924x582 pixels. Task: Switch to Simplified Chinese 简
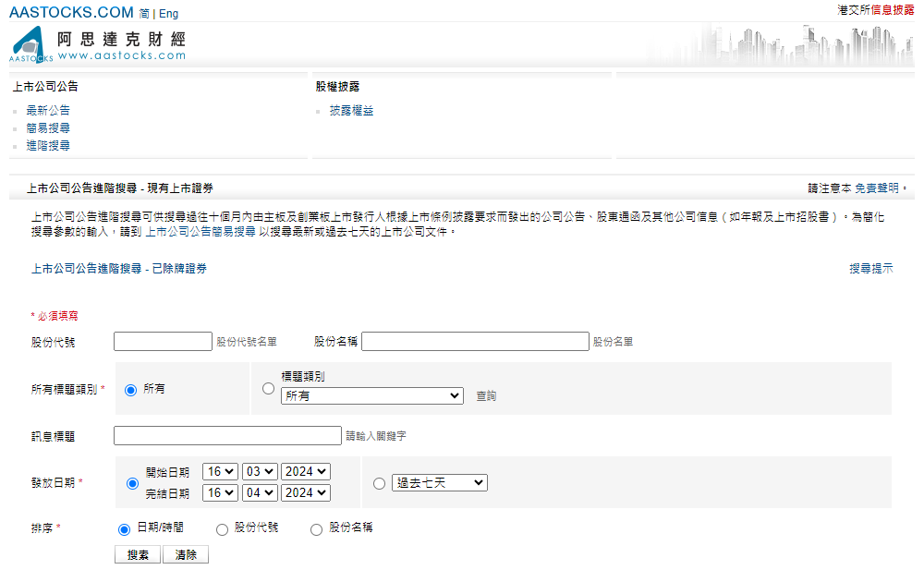(144, 14)
